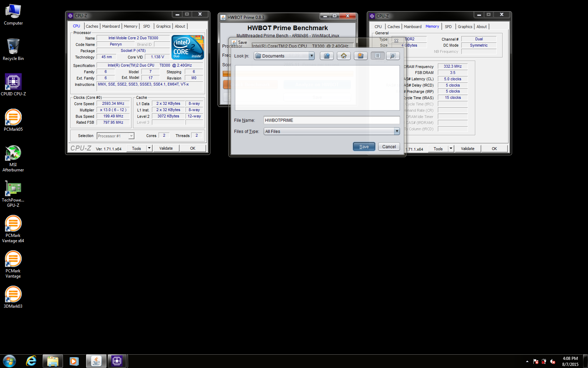Go to Home folder icon in Save dialog
588x368 pixels.
click(x=344, y=56)
